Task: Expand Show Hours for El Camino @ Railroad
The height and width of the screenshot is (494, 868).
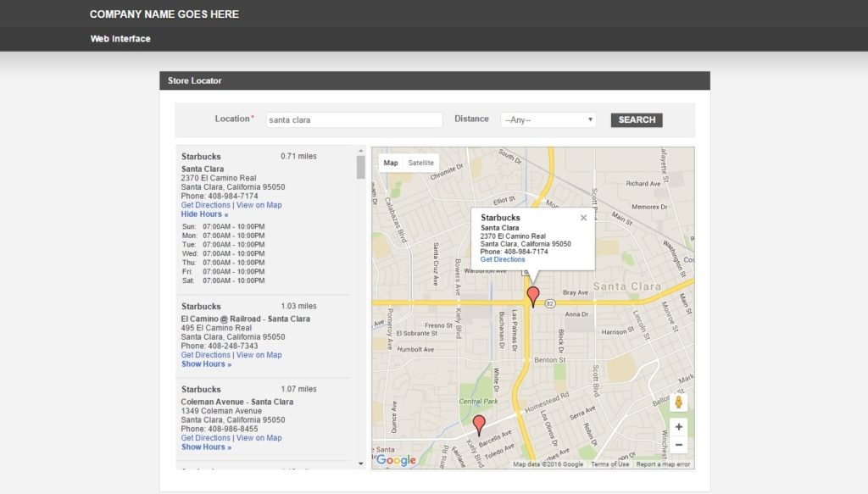Action: 206,364
